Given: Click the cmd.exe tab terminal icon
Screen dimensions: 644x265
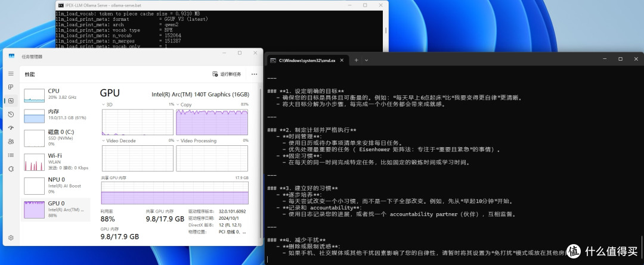Looking at the screenshot, I should pos(273,60).
